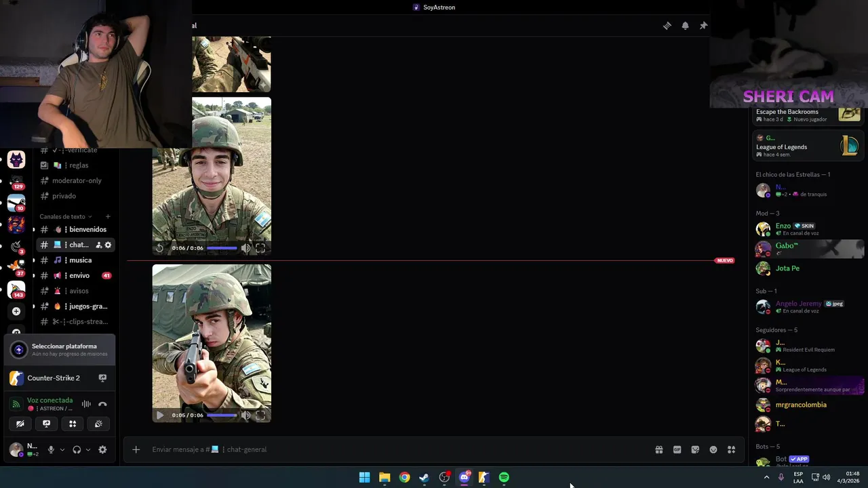Open File Explorer from the taskbar
868x488 pixels.
pos(384,477)
